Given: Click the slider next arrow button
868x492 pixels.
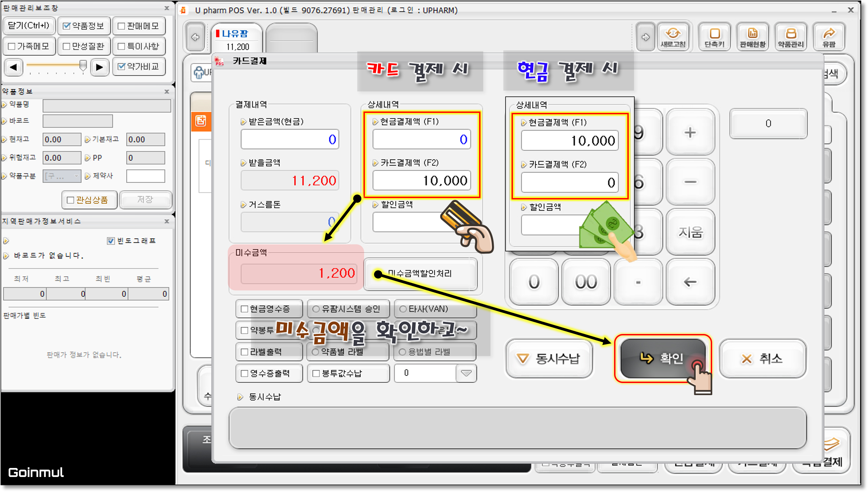Looking at the screenshot, I should 99,67.
